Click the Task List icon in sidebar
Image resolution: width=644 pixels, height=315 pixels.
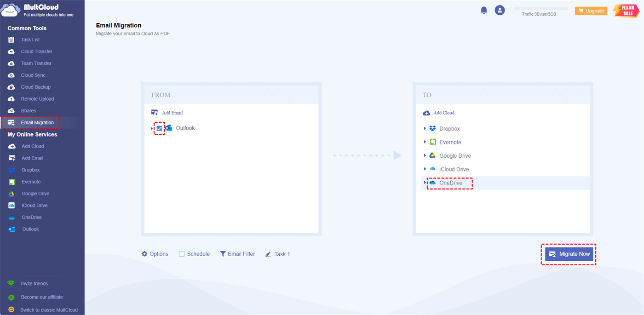click(x=11, y=40)
